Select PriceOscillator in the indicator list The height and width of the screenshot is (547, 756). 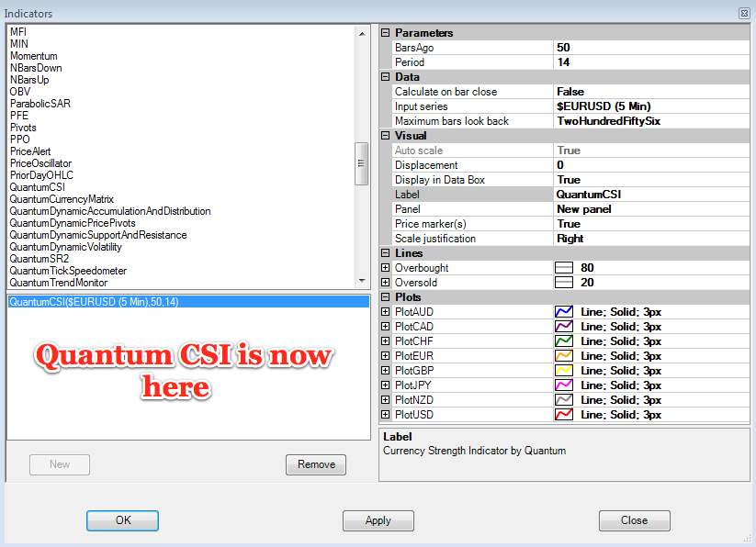tap(40, 163)
